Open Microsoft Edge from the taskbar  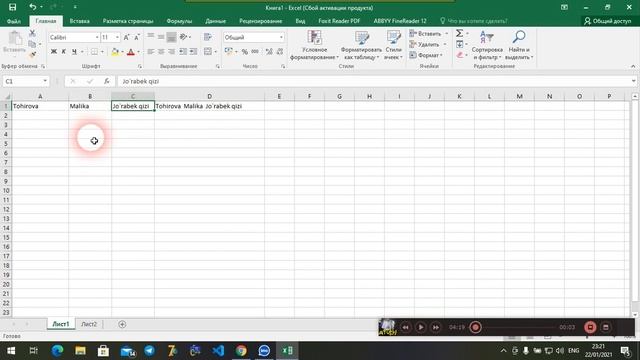click(58, 351)
